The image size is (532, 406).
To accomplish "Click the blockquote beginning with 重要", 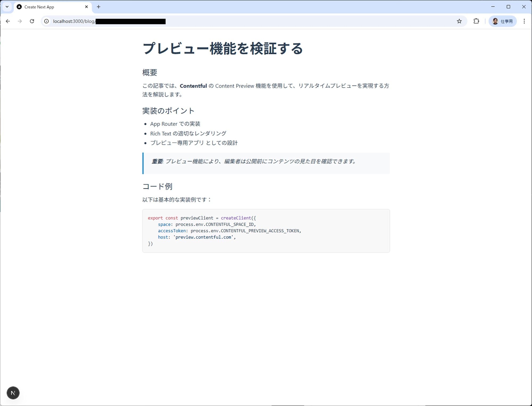I will point(266,163).
